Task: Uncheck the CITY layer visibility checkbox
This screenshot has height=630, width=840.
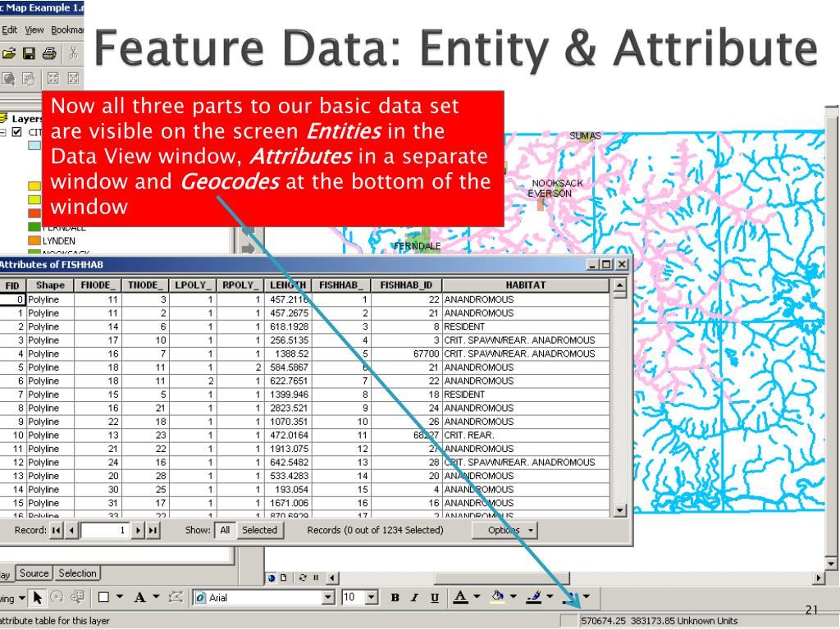Action: 17,132
